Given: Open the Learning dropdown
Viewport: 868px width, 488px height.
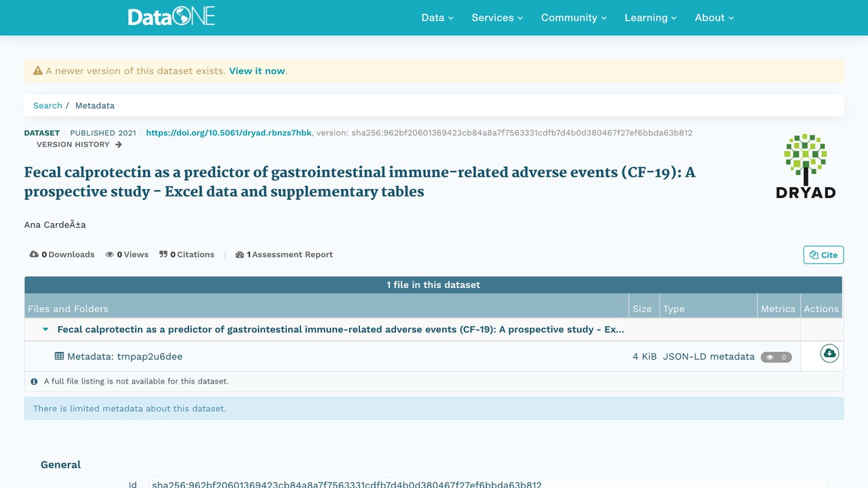Looking at the screenshot, I should [x=650, y=18].
